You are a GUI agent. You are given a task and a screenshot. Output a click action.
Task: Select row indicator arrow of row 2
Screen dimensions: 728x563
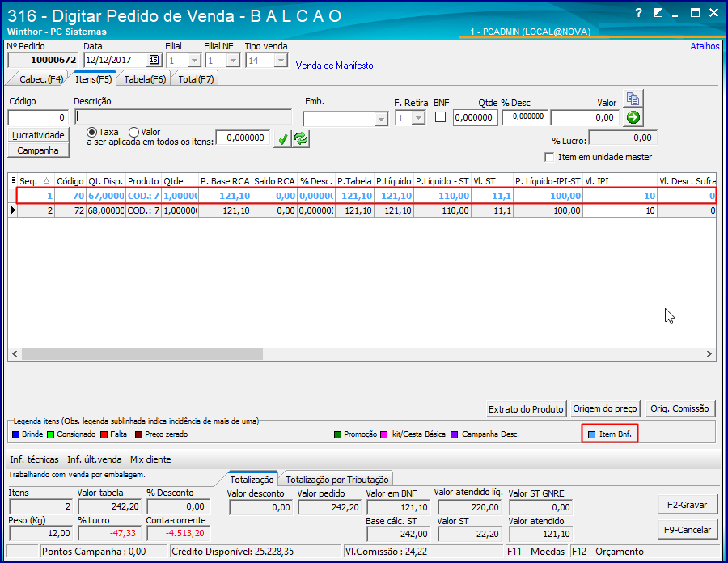click(x=13, y=210)
